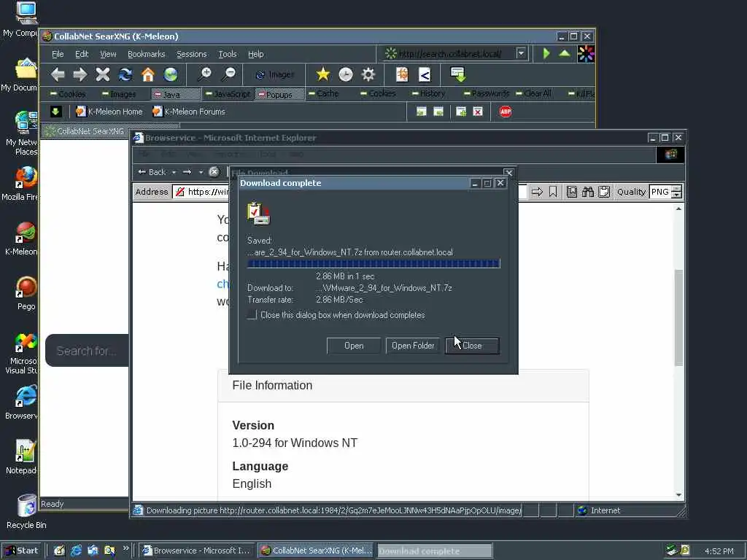
Task: Open the Tools menu in K-Meleon
Action: (x=228, y=54)
